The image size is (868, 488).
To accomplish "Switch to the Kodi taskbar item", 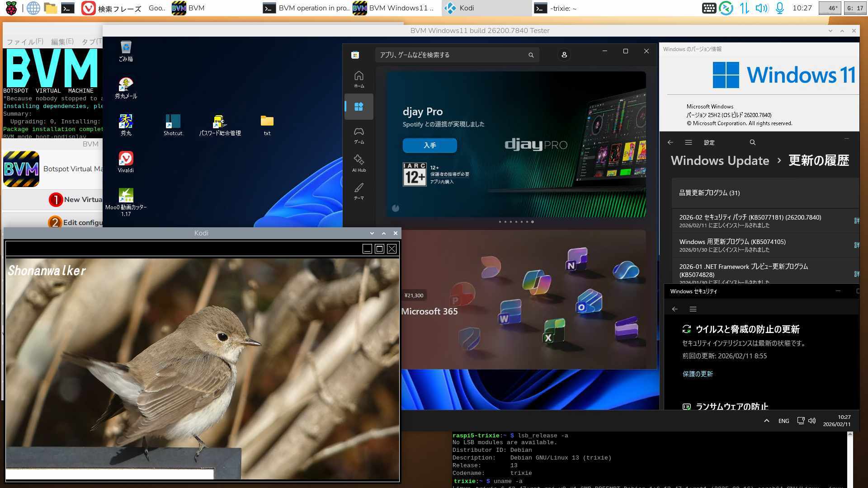I will 486,8.
